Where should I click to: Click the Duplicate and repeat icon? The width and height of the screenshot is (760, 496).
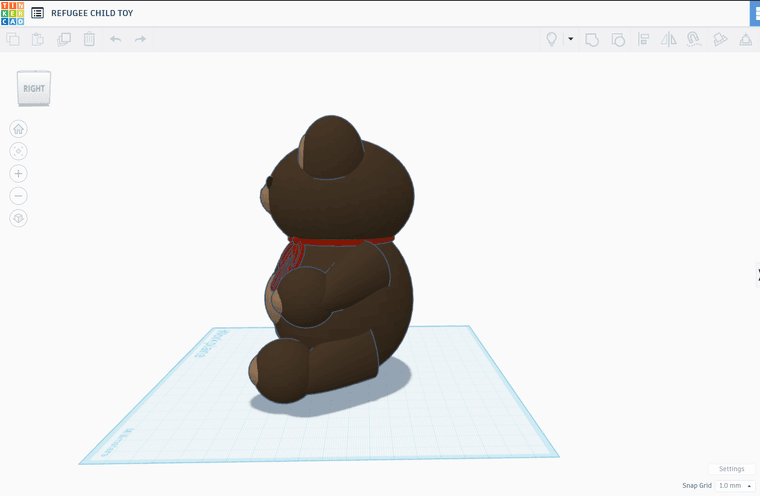(x=63, y=39)
